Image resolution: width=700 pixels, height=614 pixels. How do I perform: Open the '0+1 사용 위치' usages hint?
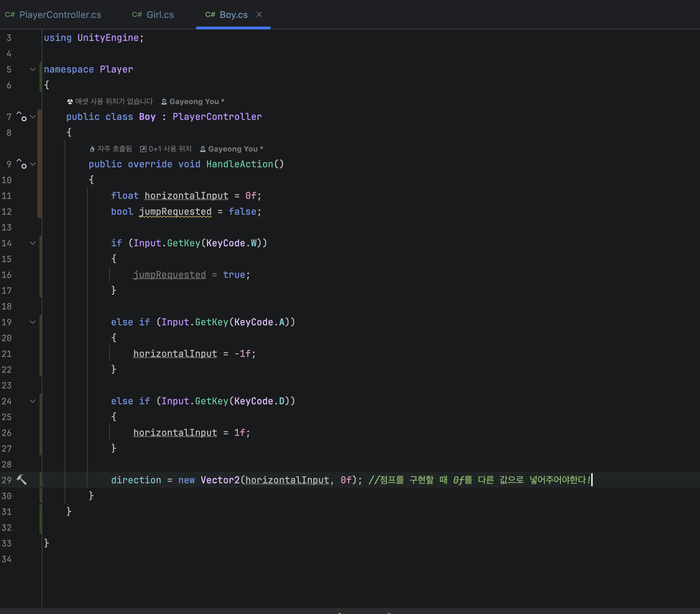(x=170, y=149)
